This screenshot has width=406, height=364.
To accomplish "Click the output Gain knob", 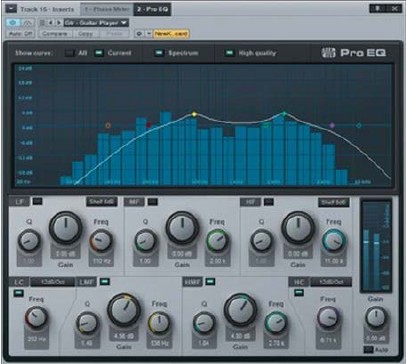I will (x=376, y=318).
